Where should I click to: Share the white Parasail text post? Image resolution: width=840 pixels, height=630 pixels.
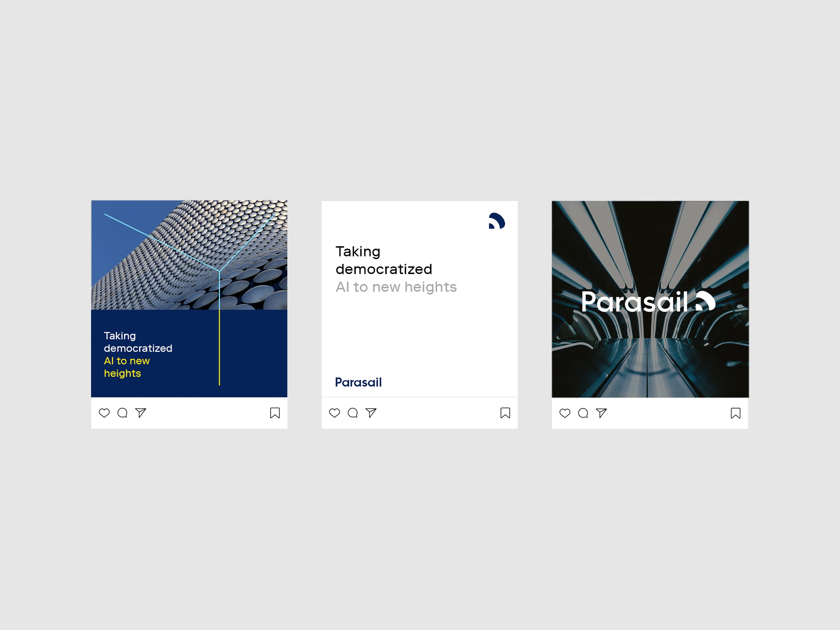(371, 413)
